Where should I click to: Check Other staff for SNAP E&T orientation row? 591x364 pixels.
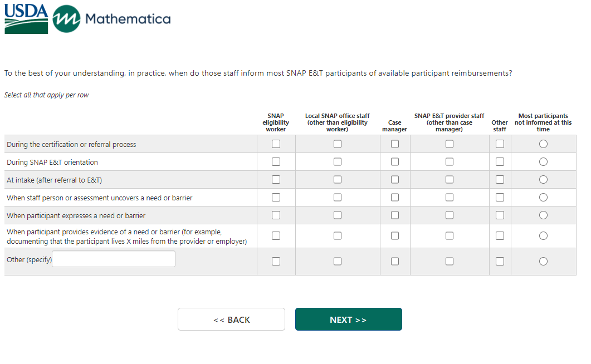click(x=500, y=162)
